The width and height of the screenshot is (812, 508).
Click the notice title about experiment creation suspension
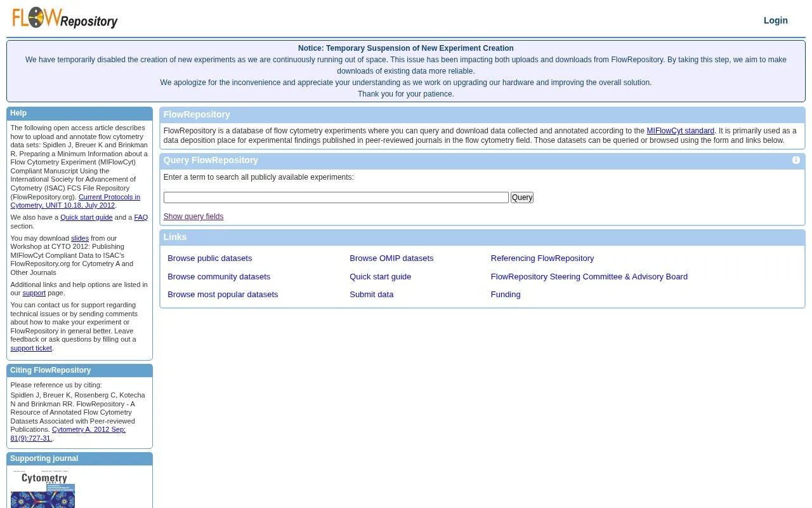[x=406, y=48]
